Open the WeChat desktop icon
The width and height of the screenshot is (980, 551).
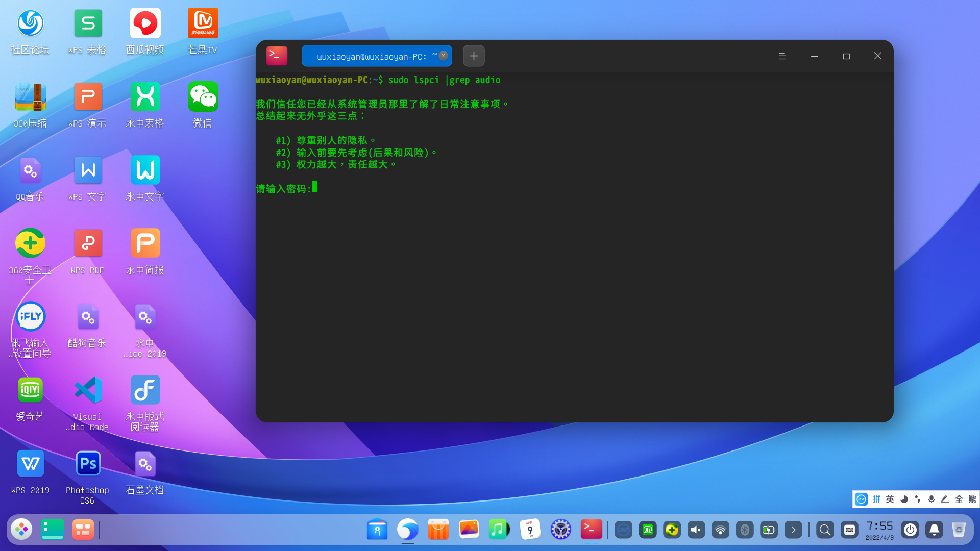(x=203, y=97)
